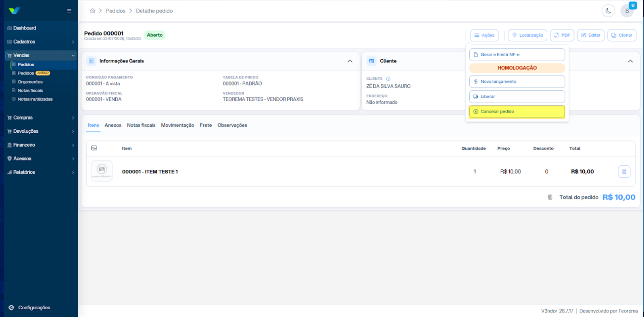Open Orçamentos submenu item

pyautogui.click(x=43, y=82)
